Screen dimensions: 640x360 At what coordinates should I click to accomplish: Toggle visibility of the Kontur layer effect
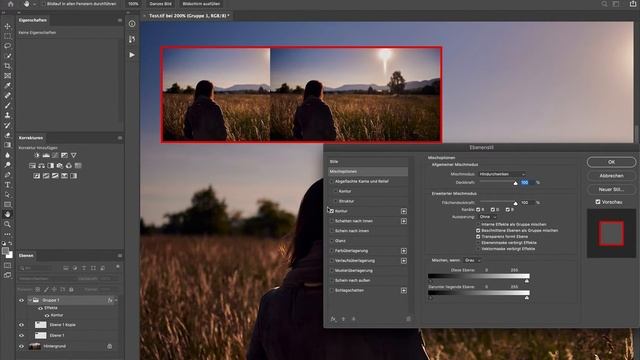(x=47, y=316)
